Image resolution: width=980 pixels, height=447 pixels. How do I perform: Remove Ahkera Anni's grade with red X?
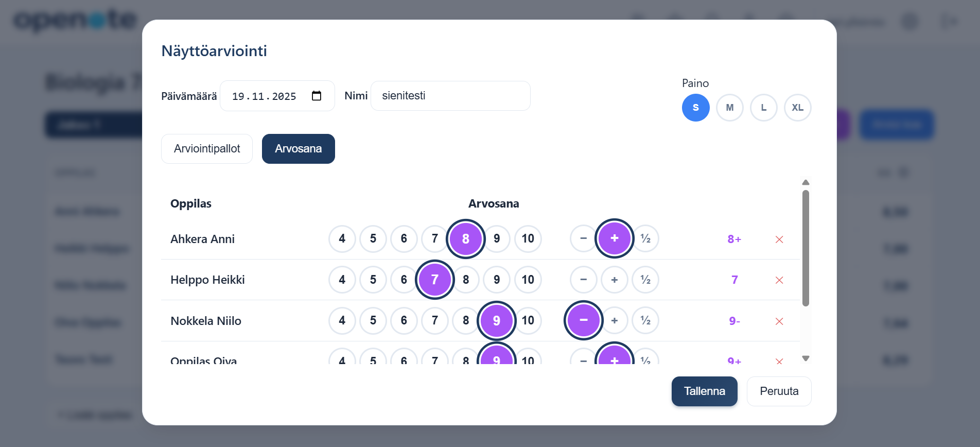779,239
